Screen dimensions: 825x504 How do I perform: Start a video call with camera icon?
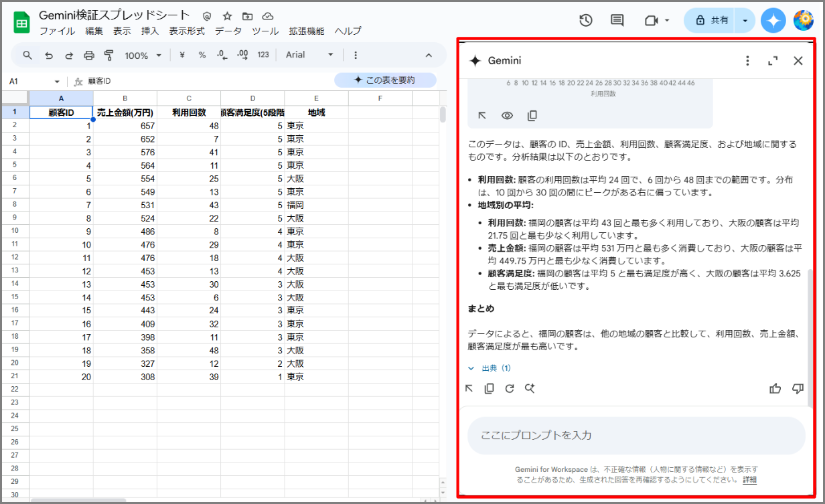pyautogui.click(x=651, y=21)
